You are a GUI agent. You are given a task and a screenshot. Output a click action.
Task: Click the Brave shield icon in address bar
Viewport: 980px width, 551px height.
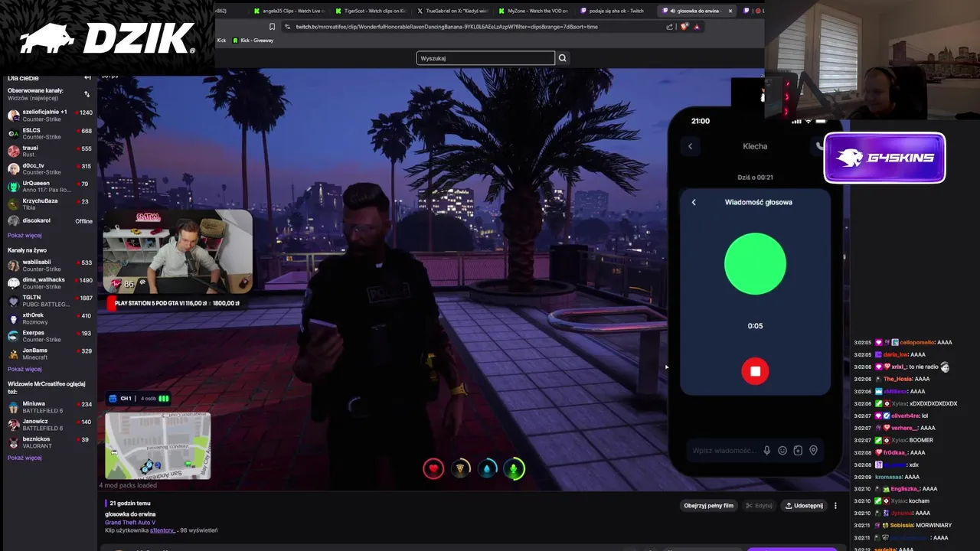(x=684, y=27)
